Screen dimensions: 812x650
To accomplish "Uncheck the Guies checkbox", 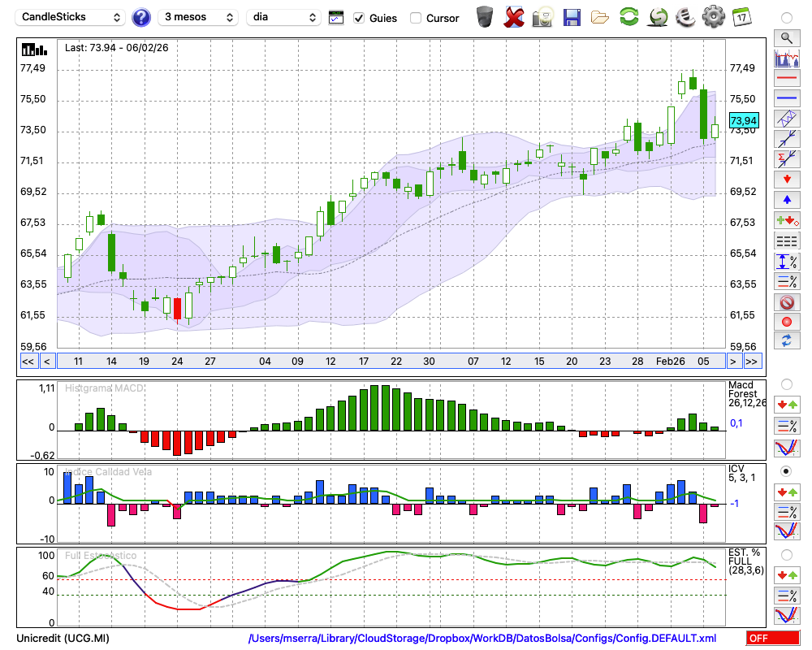I will tap(359, 18).
